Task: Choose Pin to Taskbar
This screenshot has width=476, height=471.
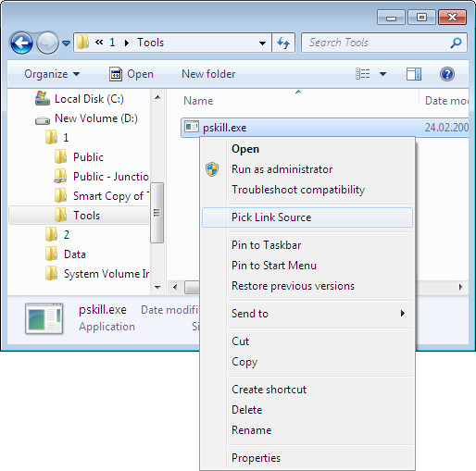Action: [x=266, y=245]
